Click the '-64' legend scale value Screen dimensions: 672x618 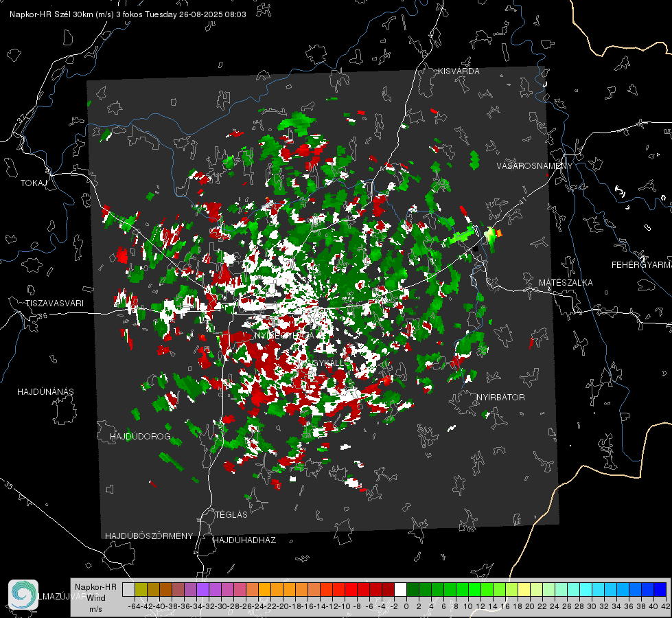coord(134,606)
